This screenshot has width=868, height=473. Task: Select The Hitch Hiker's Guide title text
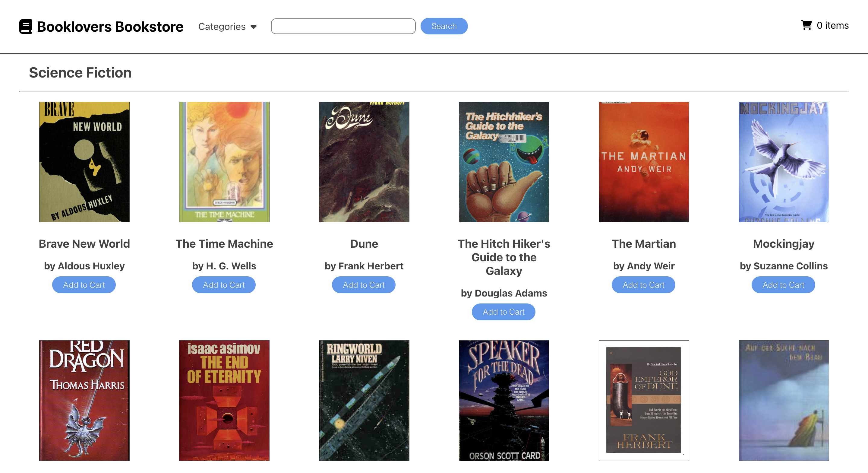pyautogui.click(x=504, y=257)
